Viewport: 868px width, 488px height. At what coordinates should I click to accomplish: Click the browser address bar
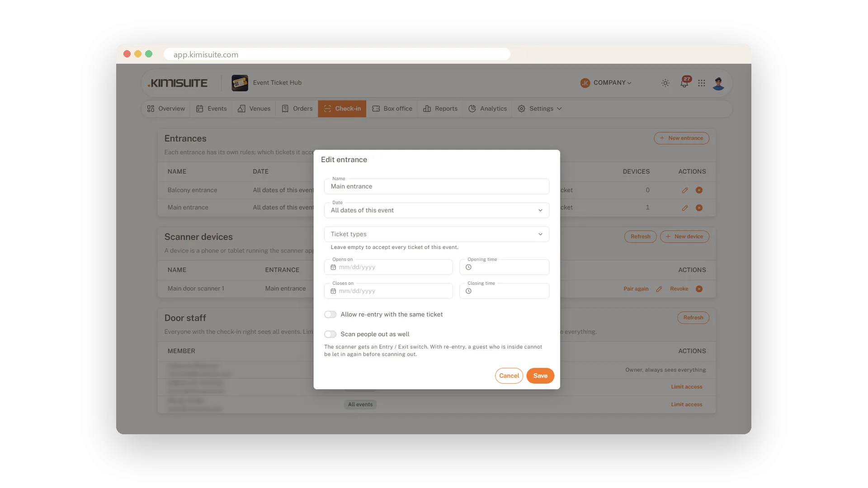click(x=337, y=54)
